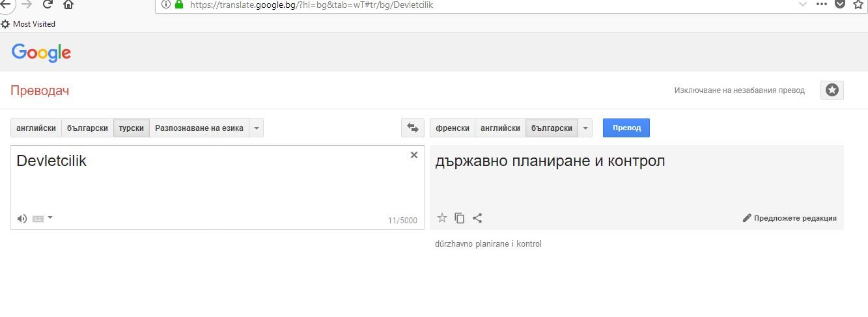Reload the page in the browser
Screen dimensions: 868x317
(48, 5)
